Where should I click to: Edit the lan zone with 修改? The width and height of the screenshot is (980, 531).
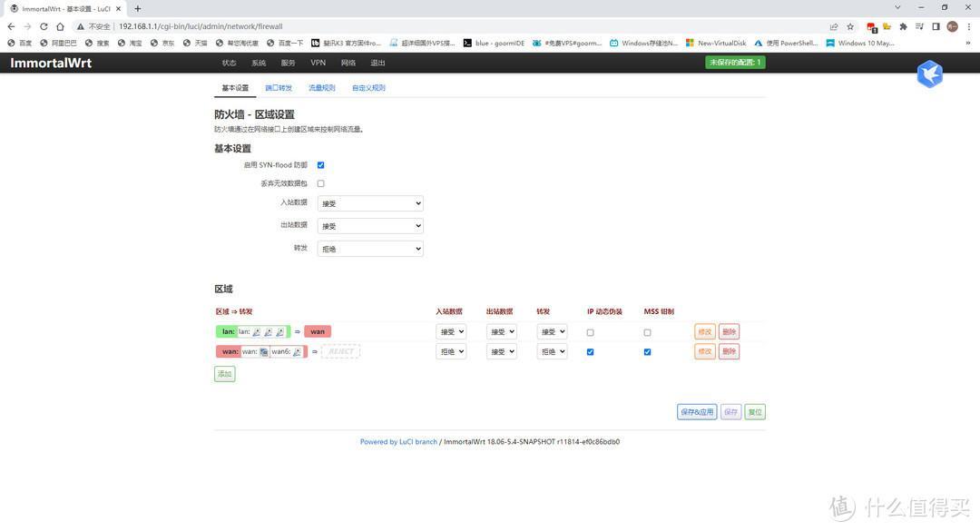pos(704,331)
